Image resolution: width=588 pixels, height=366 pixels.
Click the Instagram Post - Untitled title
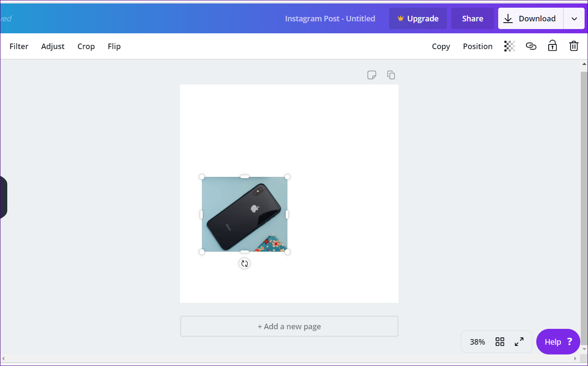point(330,18)
